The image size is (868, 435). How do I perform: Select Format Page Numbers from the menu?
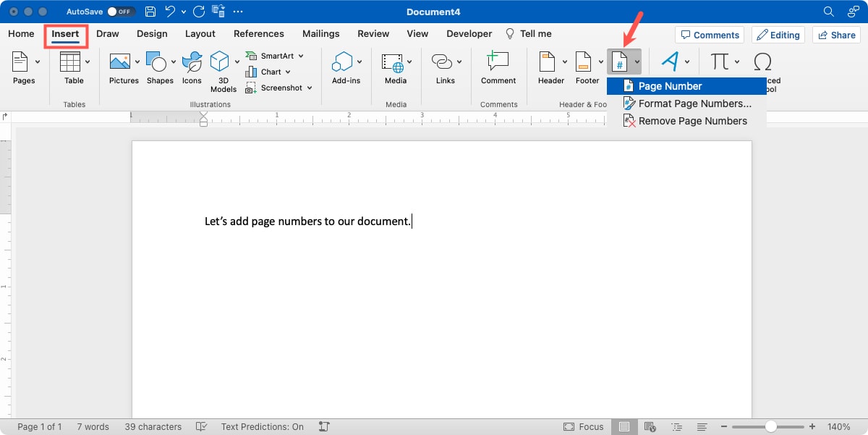[x=689, y=104]
